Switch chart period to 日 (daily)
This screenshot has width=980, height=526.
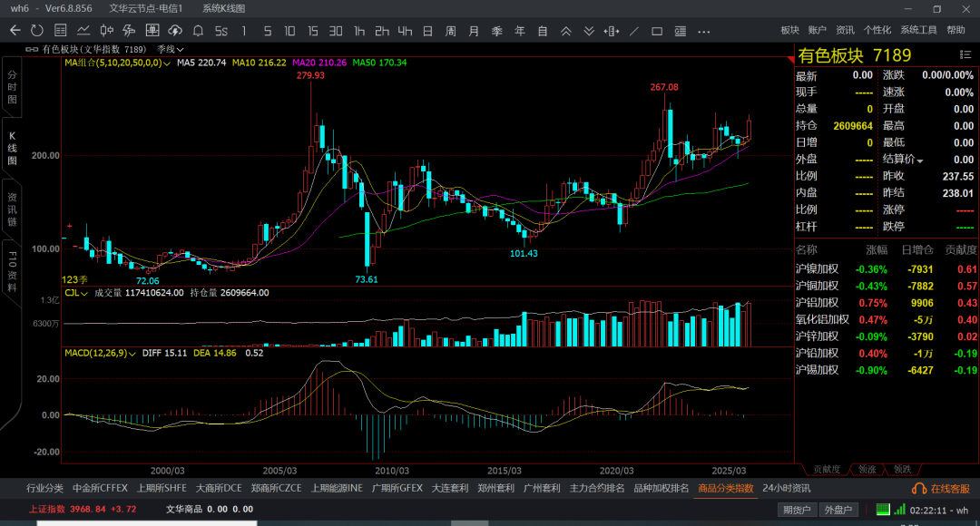tap(427, 31)
